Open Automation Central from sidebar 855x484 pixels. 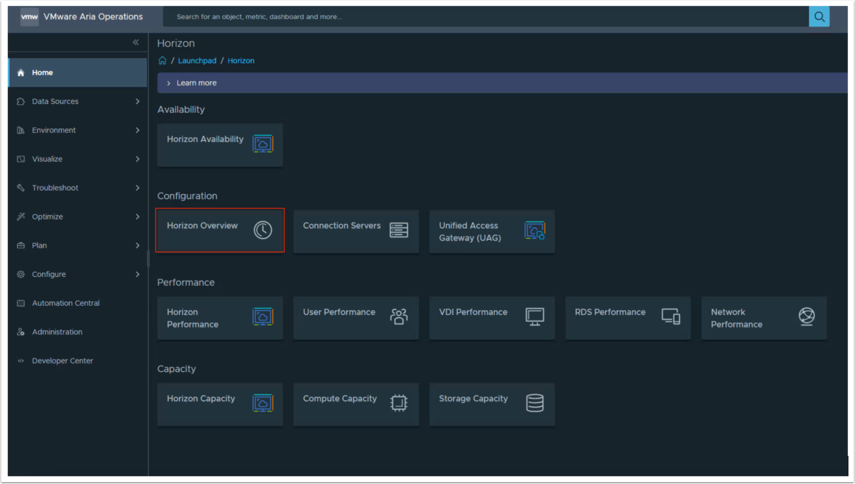point(65,303)
